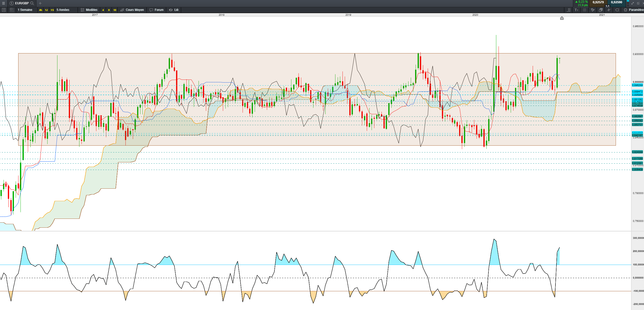Viewport: 644px width, 310px height.
Task: Click the 0,862697 price level label
Action: (637, 117)
